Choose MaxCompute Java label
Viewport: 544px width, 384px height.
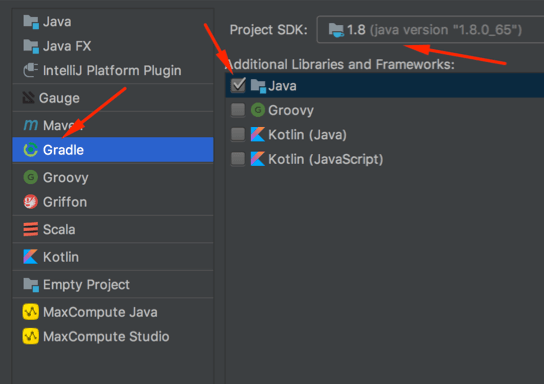coord(100,312)
